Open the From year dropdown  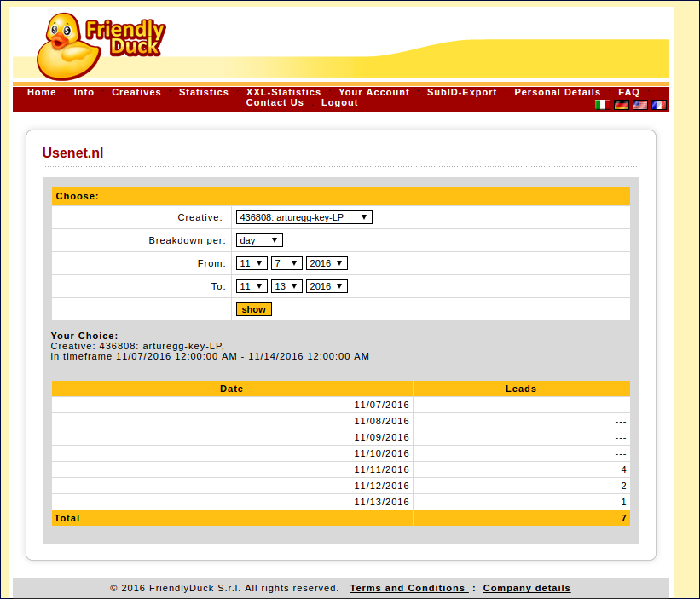point(327,263)
